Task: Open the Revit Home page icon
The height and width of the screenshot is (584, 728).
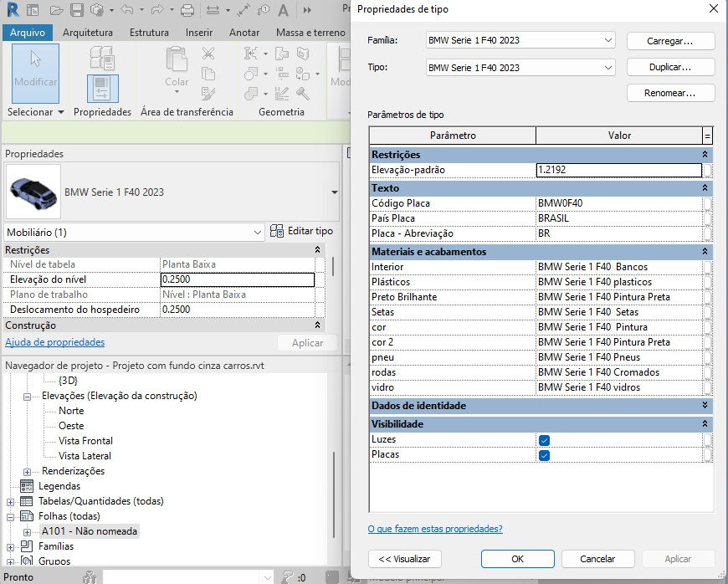Action: pos(33,10)
